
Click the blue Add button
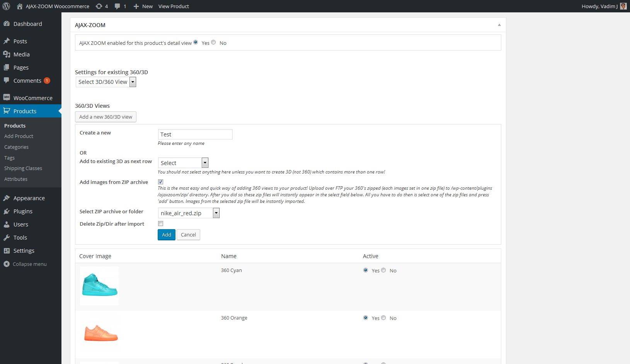click(167, 235)
